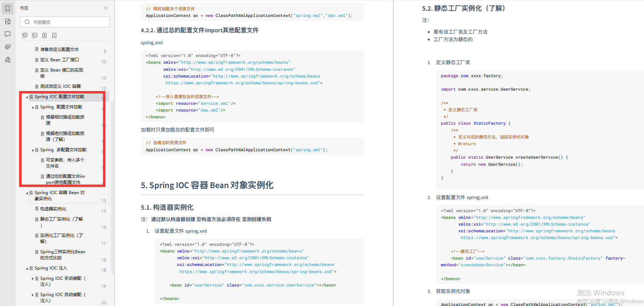This screenshot has height=306, width=644.
Task: Click bullet 工厂方法为静态的
Action: (453, 39)
